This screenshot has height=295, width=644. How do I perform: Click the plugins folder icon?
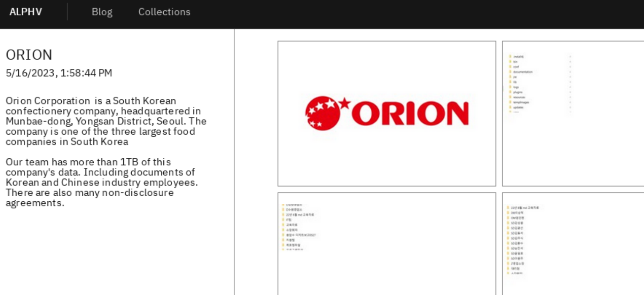510,92
